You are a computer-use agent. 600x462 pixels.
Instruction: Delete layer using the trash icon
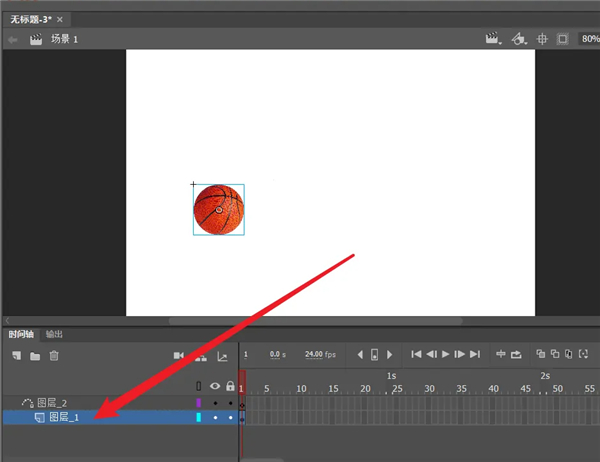pos(54,355)
